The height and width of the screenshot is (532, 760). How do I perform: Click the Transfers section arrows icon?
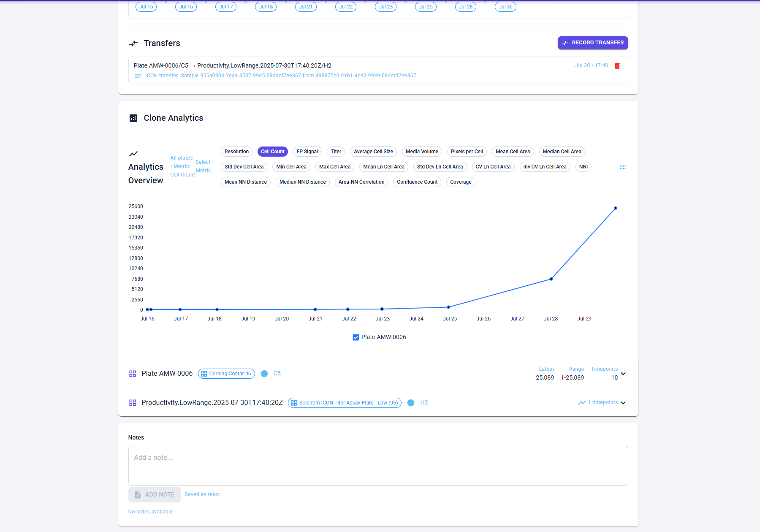tap(133, 43)
